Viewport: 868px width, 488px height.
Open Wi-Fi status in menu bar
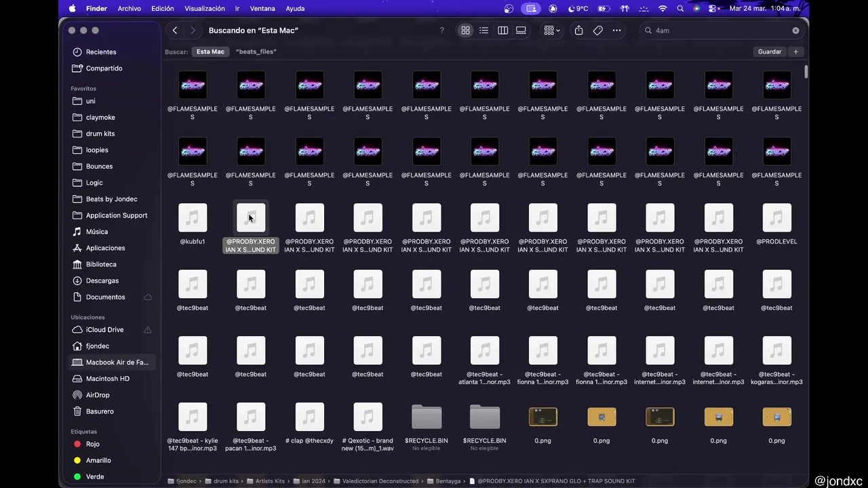663,9
